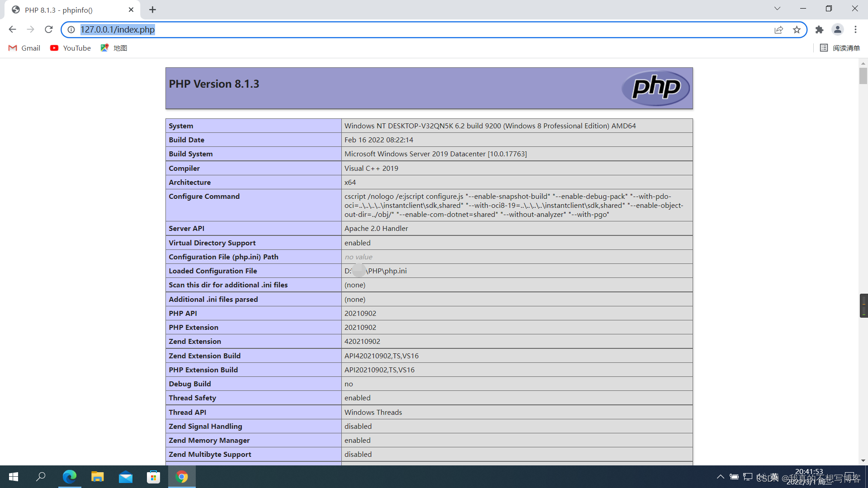Open the YouTube bookmark
Screen dimensions: 868x488
click(71, 48)
